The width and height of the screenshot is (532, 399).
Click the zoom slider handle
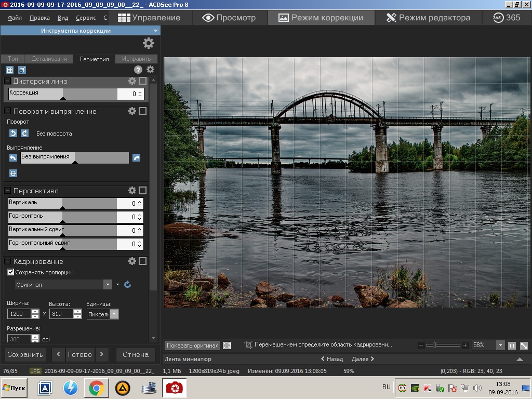point(434,345)
